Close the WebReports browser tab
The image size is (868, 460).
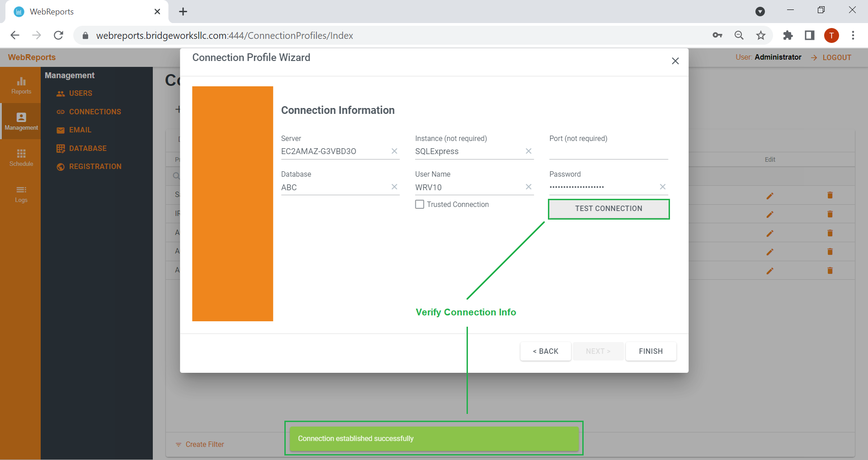point(157,11)
